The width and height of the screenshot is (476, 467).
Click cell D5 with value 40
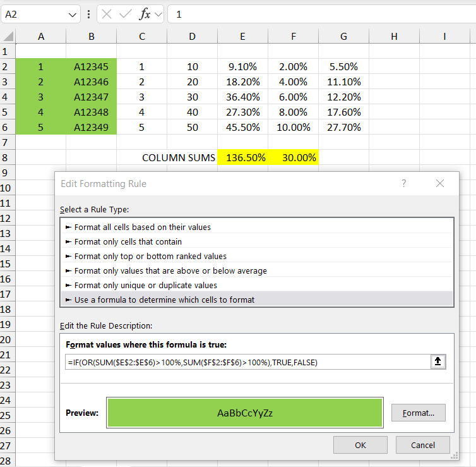[x=192, y=112]
